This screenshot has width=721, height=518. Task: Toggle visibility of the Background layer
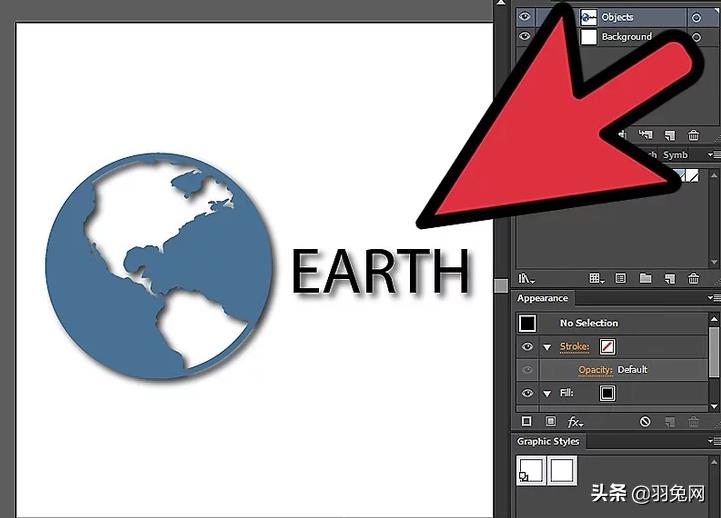pyautogui.click(x=525, y=36)
